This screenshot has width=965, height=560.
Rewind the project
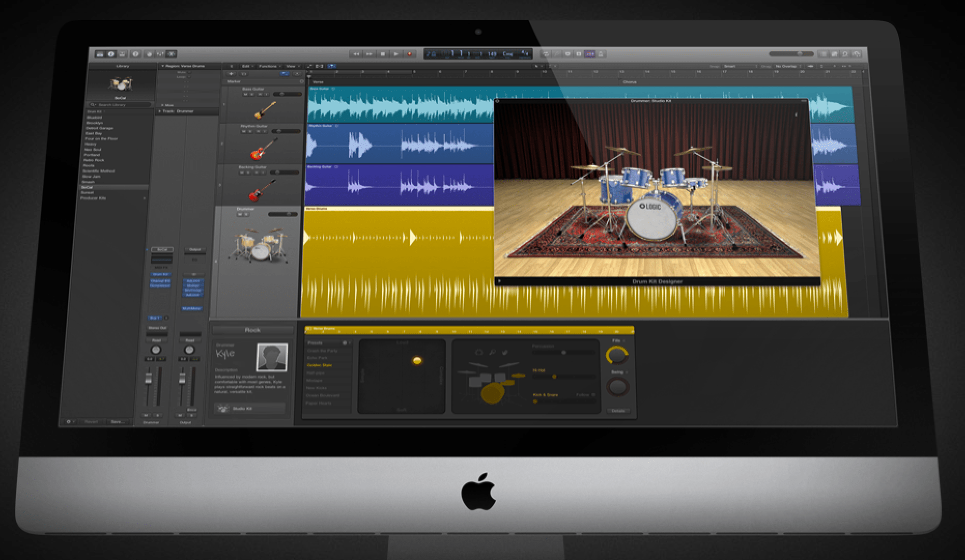click(x=356, y=54)
